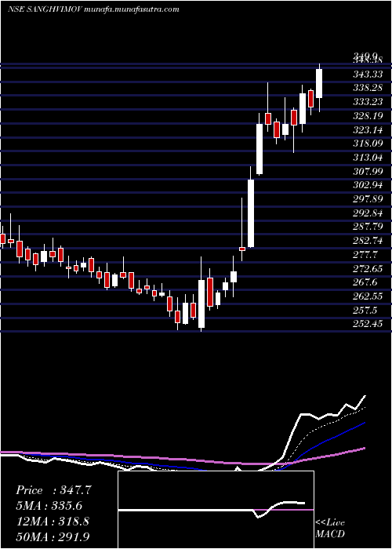Click the 287.79 price level label
Image resolution: width=392 pixels, height=549 pixels.
point(368,227)
